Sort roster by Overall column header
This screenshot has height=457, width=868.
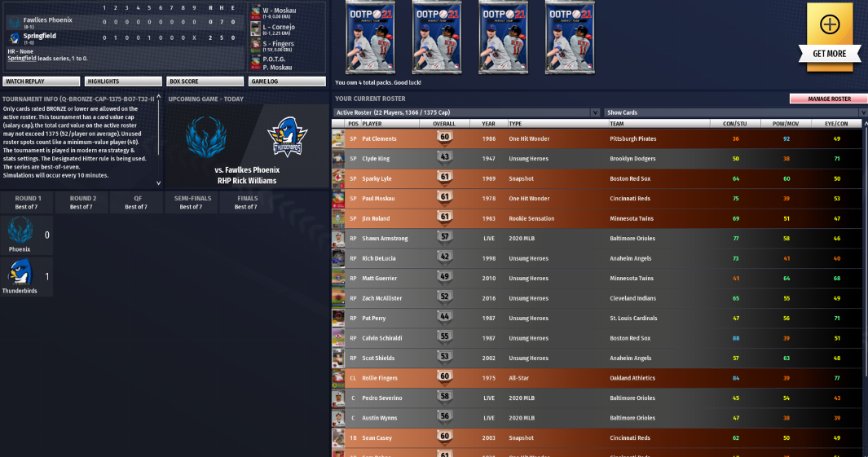pos(444,123)
